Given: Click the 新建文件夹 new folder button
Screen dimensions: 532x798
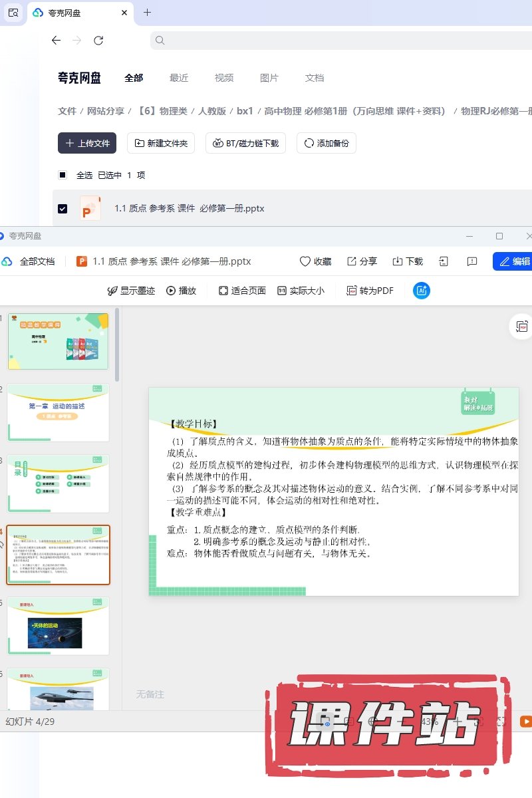Looking at the screenshot, I should click(161, 143).
